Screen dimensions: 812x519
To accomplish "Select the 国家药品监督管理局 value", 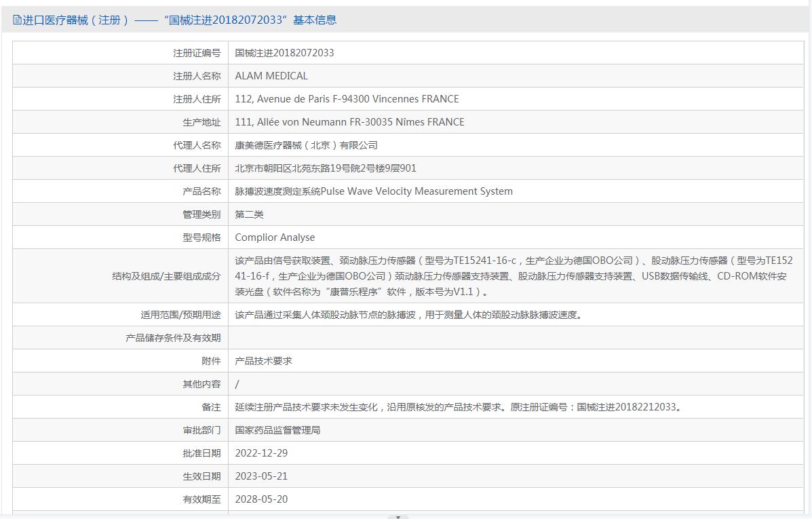I will [x=277, y=430].
